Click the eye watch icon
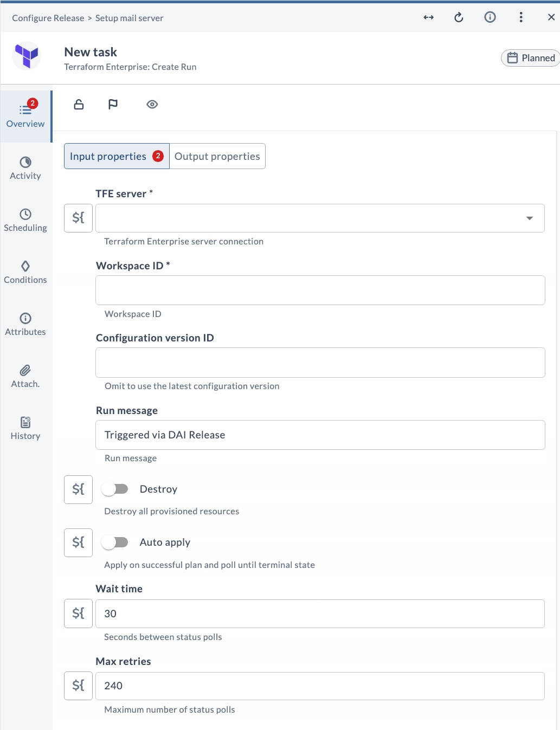Screen dimensions: 560x730 coord(152,105)
